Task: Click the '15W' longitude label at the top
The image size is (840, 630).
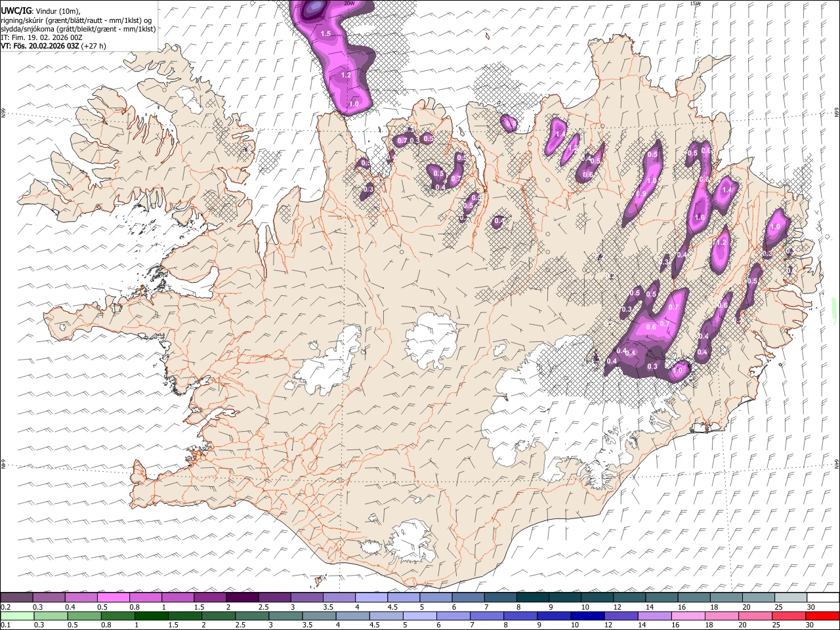Action: [x=696, y=3]
